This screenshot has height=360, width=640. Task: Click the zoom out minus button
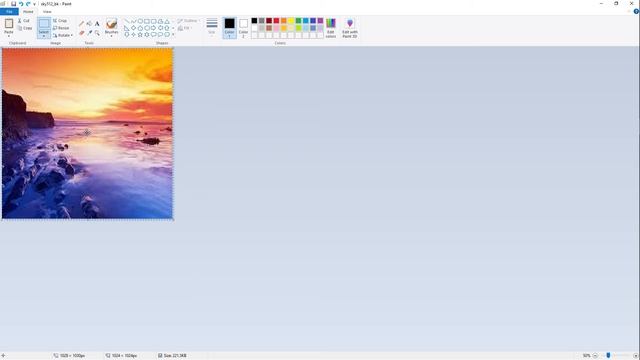coord(595,356)
